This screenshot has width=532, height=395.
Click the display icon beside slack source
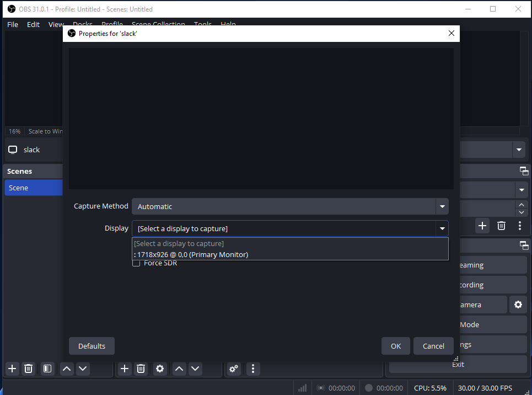(x=13, y=150)
